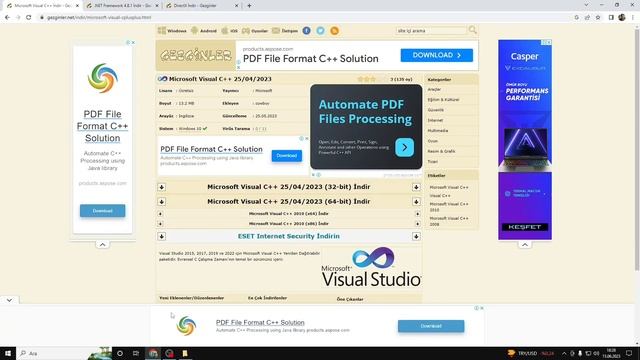The height and width of the screenshot is (360, 640).
Task: Click Download button in inline PDF ad
Action: click(x=287, y=156)
